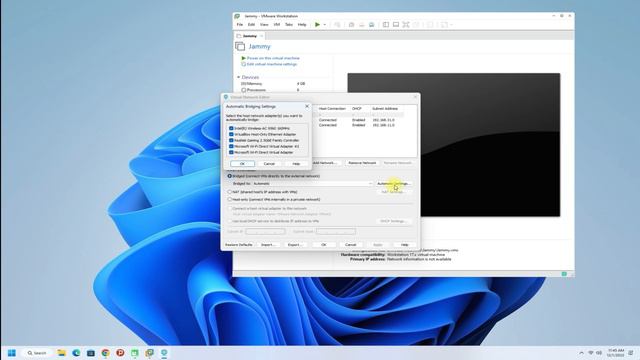Click Restore Defaults in Virtual Network Editor

(239, 244)
